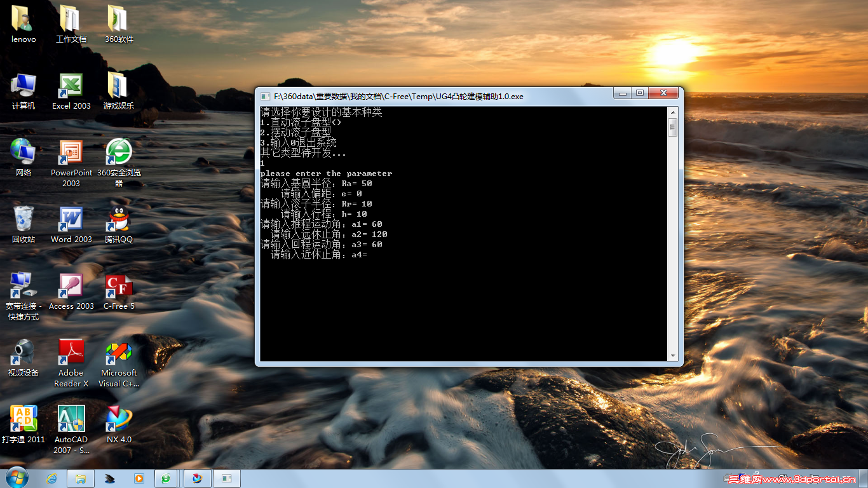Click the console scrollbar down arrow
The image size is (868, 488).
pyautogui.click(x=672, y=356)
